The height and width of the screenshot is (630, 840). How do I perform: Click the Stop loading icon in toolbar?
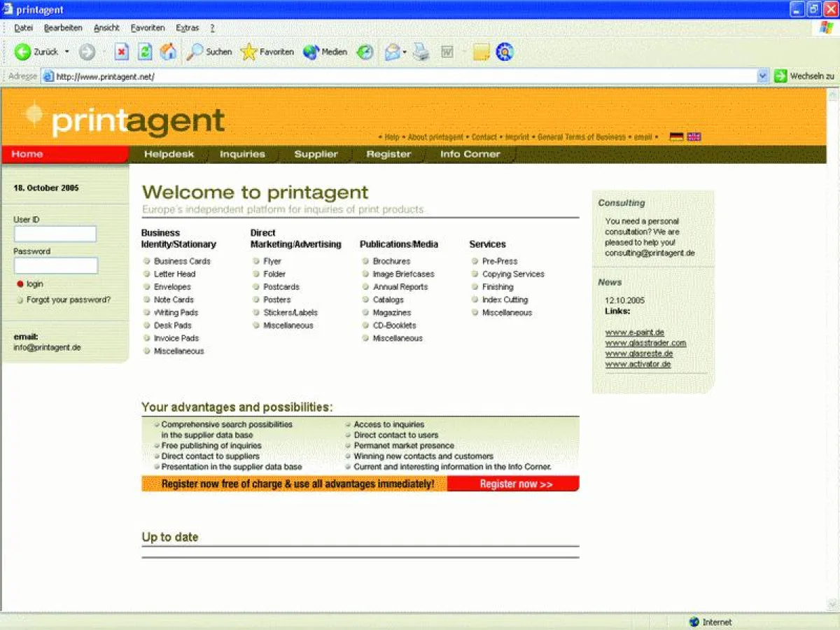pos(122,52)
